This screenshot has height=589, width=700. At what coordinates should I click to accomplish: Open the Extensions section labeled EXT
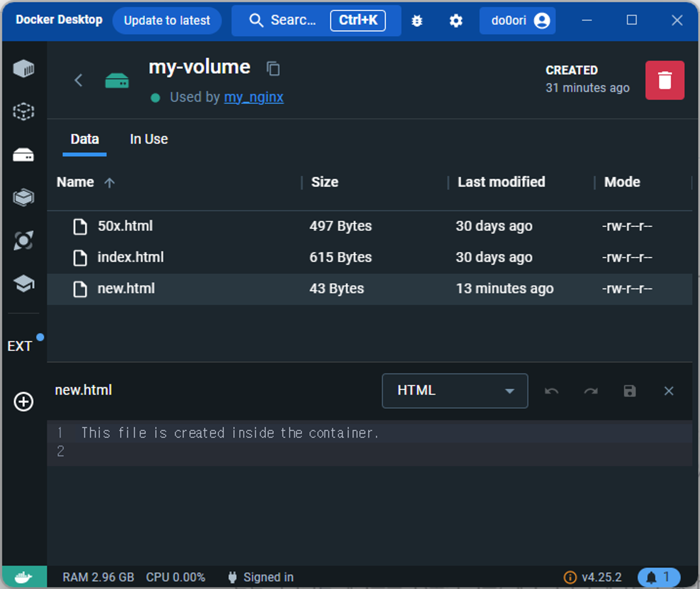coord(20,346)
